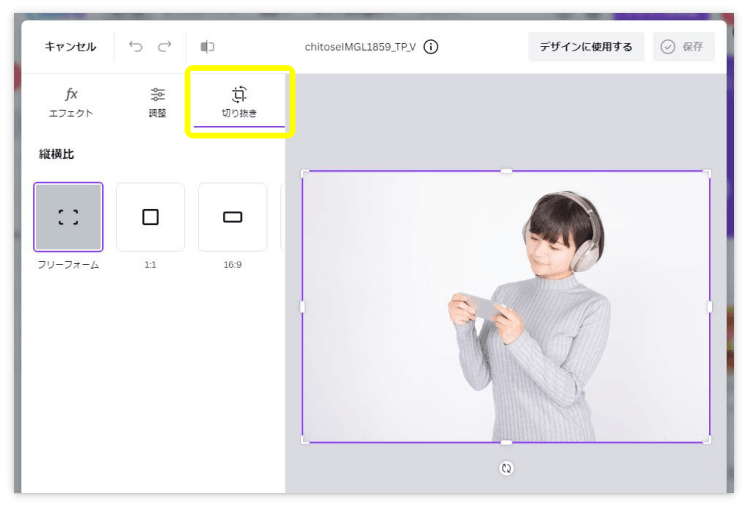Click the woman's photo in crop area

(506, 307)
